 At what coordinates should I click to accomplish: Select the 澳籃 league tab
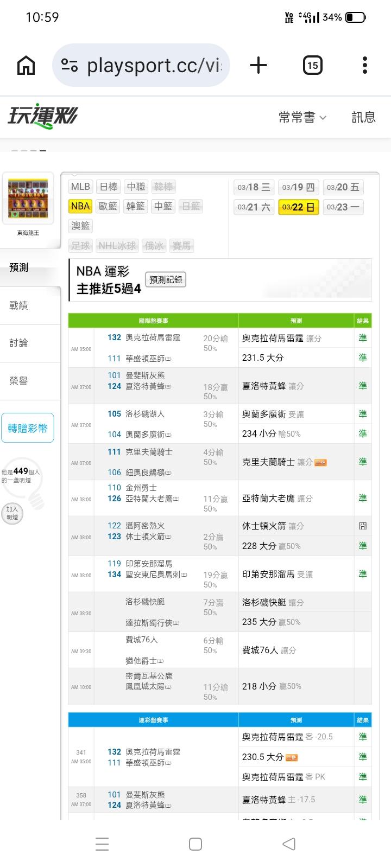(80, 226)
